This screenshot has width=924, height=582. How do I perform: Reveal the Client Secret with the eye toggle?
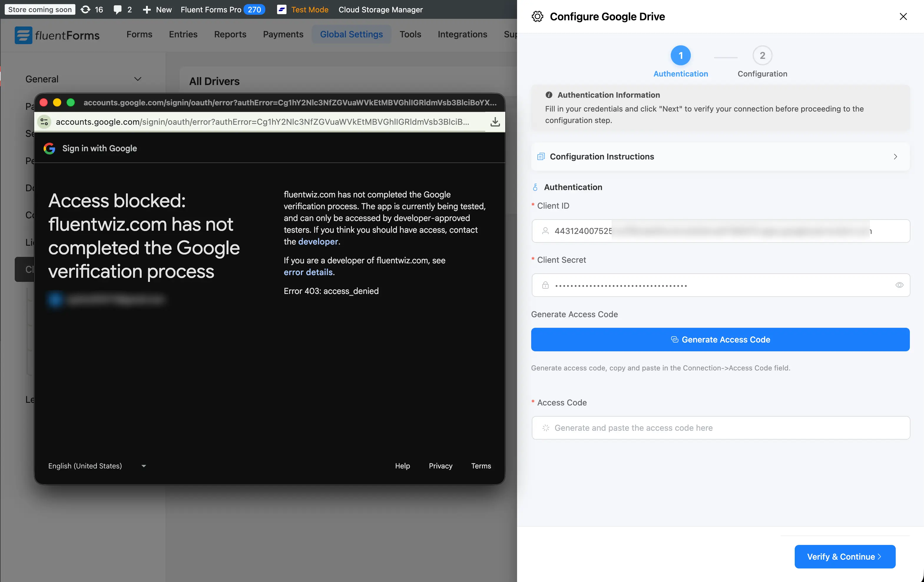(x=900, y=285)
